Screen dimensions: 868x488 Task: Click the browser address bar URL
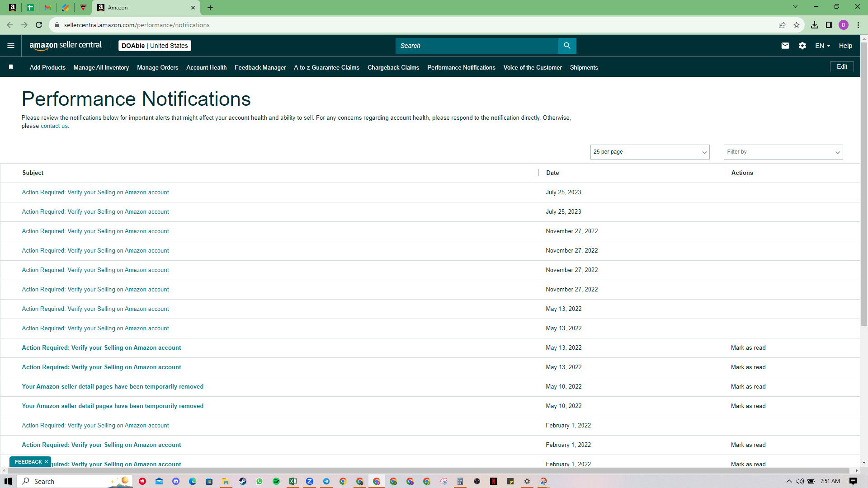point(137,25)
